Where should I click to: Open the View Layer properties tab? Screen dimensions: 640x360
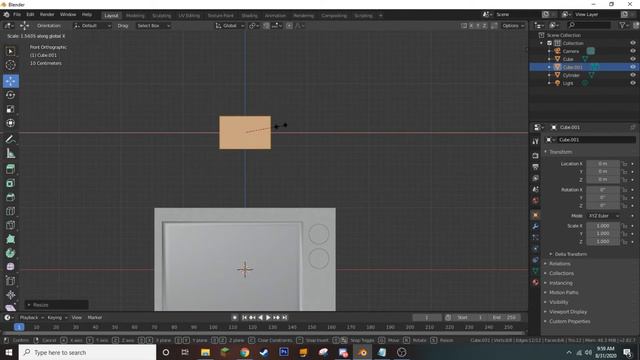[x=536, y=178]
